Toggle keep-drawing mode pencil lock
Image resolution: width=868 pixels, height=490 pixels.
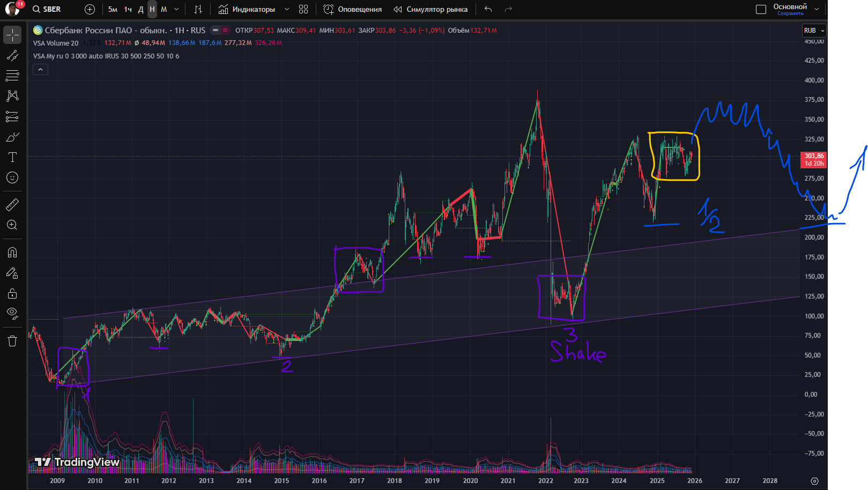point(12,273)
